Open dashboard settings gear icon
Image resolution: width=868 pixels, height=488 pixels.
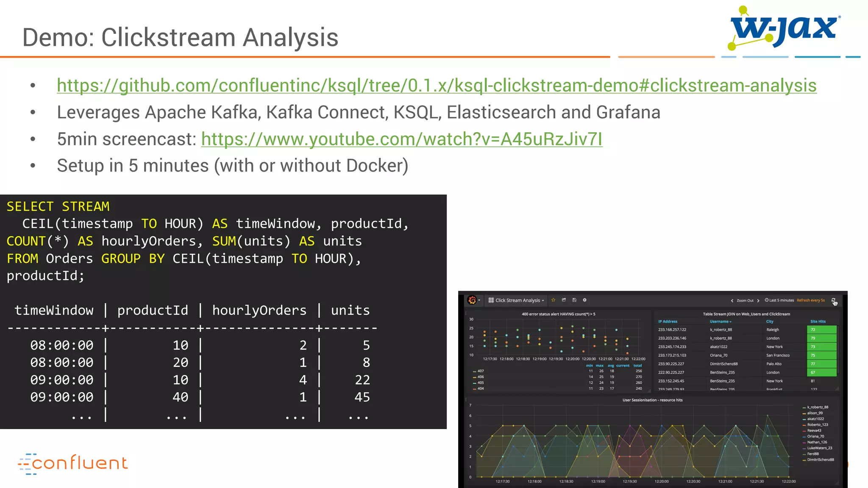tap(584, 300)
